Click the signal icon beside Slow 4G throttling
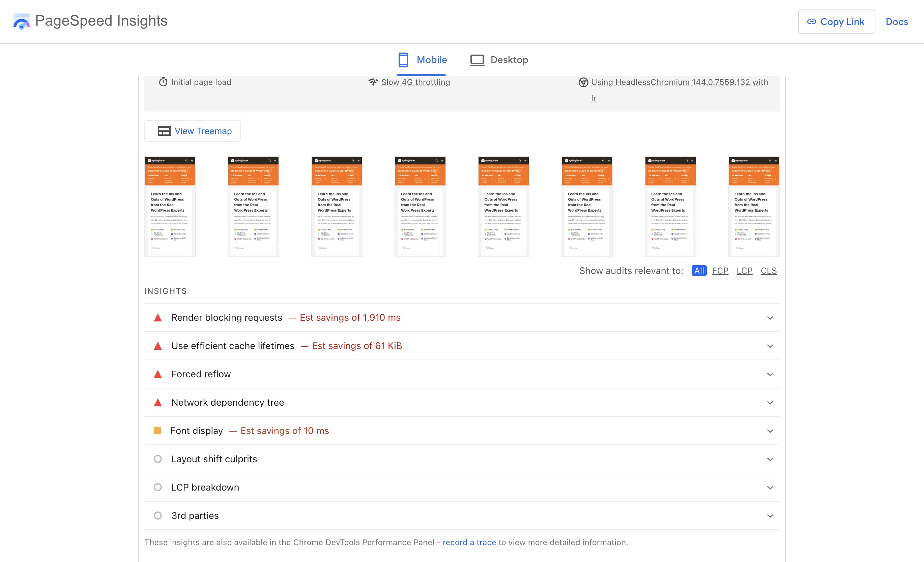Screen dimensions: 924x562 tap(373, 82)
